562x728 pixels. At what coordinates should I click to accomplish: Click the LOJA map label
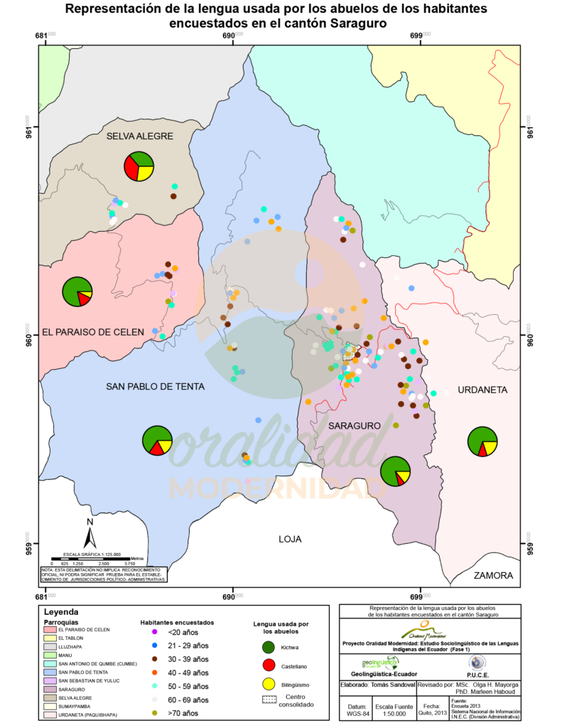[x=290, y=539]
